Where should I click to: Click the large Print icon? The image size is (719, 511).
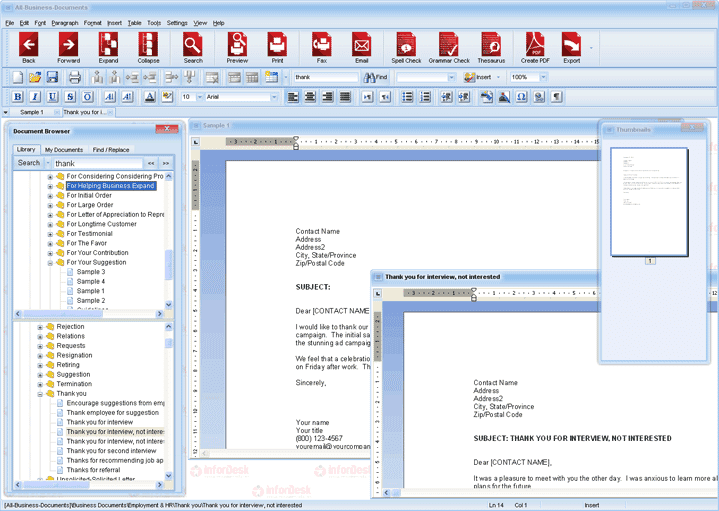[x=277, y=47]
